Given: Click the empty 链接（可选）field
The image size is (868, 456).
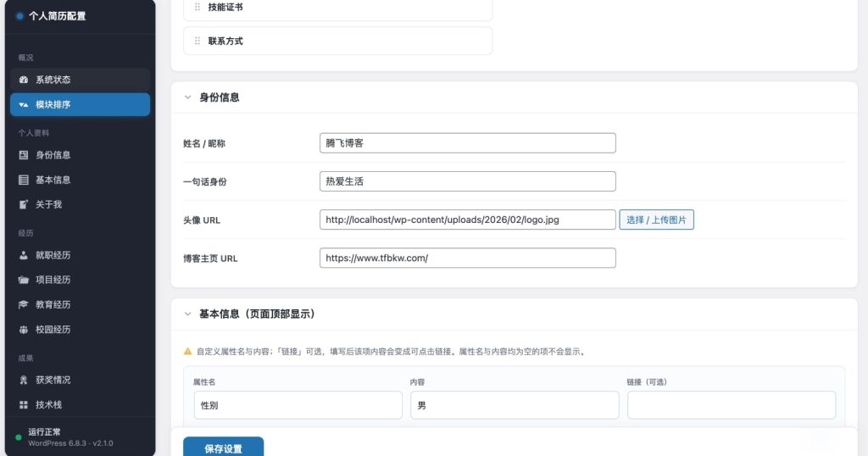Looking at the screenshot, I should pyautogui.click(x=732, y=405).
